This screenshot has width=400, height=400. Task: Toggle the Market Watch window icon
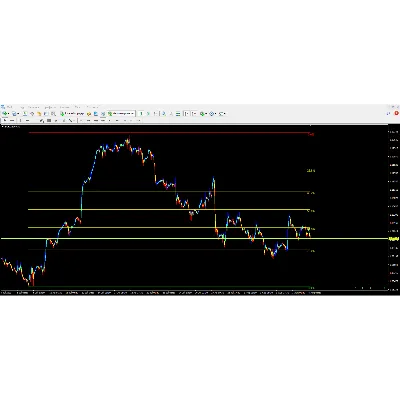(x=25, y=114)
